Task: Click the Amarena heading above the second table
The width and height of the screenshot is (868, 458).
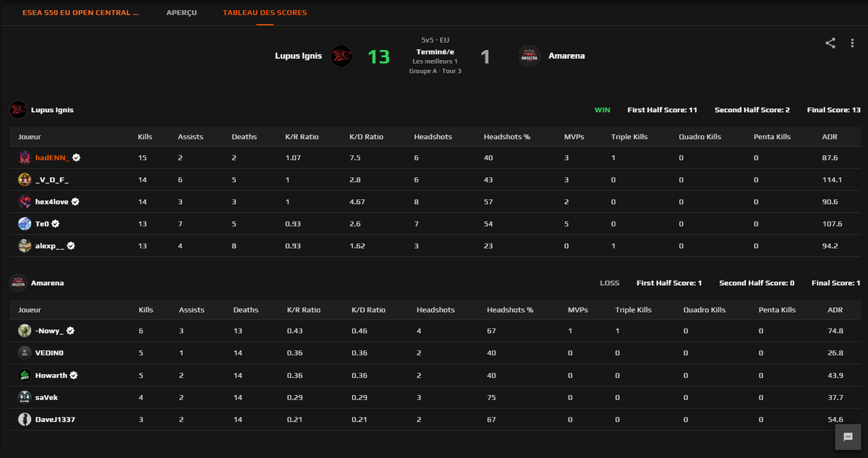Action: [x=47, y=283]
